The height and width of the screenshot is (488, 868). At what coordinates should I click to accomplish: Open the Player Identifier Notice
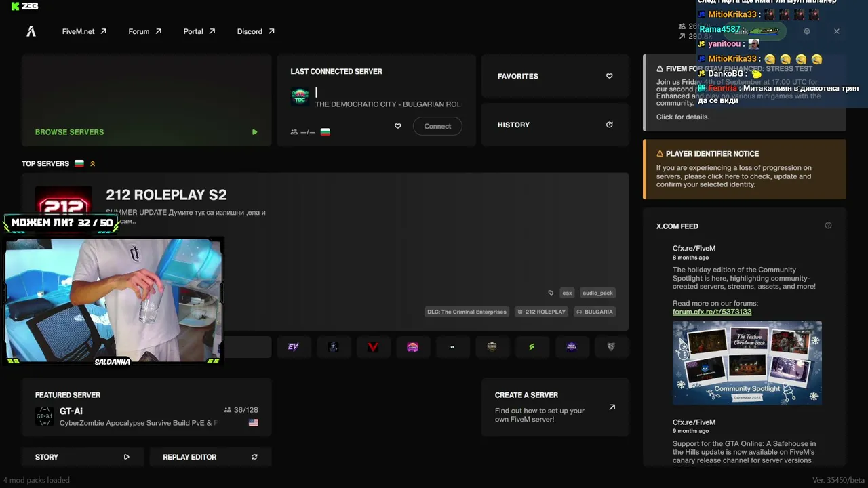pos(745,169)
